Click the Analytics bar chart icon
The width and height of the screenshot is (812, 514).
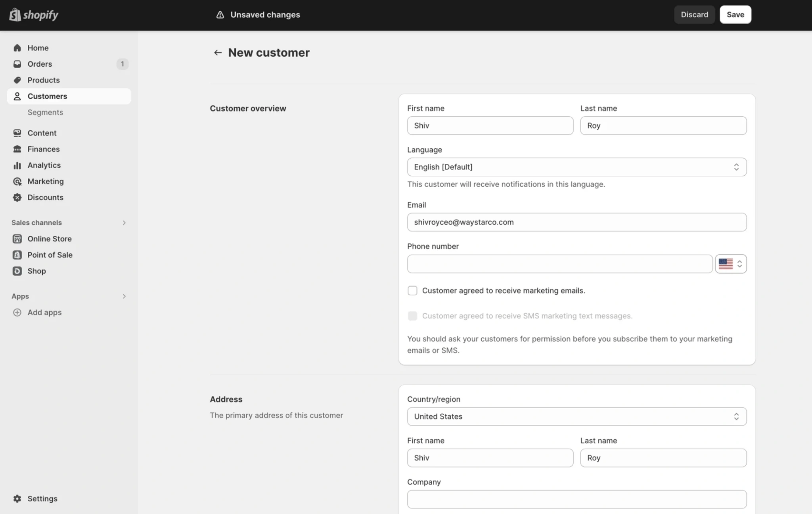click(17, 165)
